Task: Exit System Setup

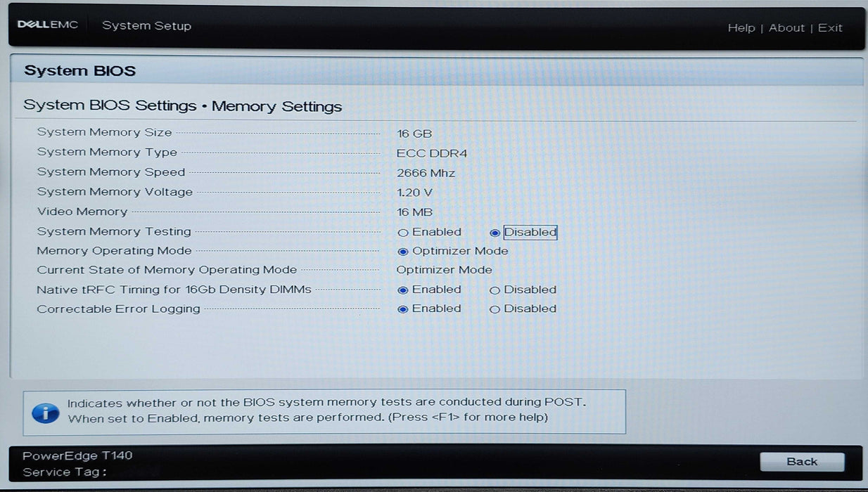Action: coord(830,28)
